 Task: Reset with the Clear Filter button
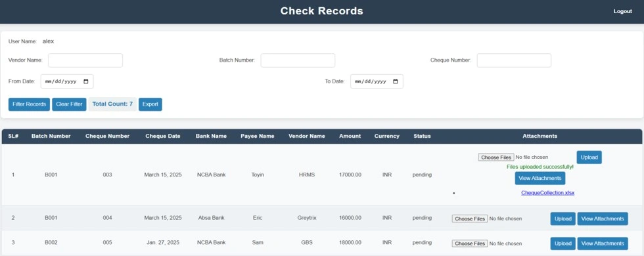coord(69,104)
